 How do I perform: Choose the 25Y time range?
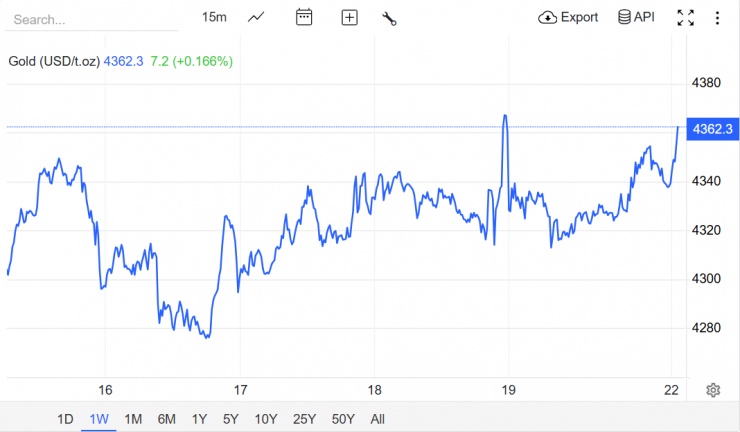303,419
